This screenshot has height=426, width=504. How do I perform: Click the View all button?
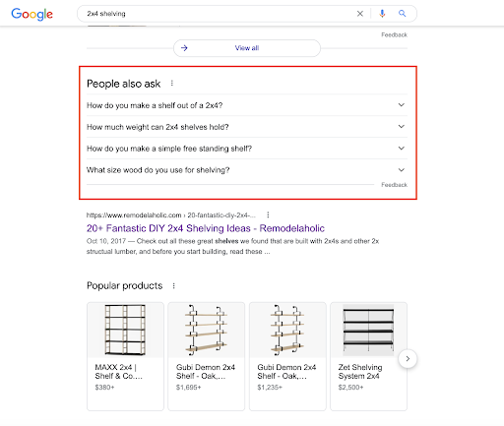pyautogui.click(x=247, y=48)
